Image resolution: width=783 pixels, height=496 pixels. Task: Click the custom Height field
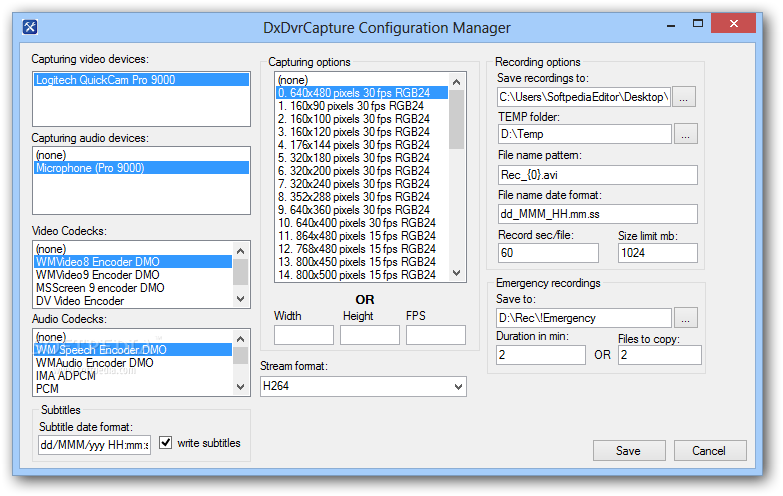point(370,335)
